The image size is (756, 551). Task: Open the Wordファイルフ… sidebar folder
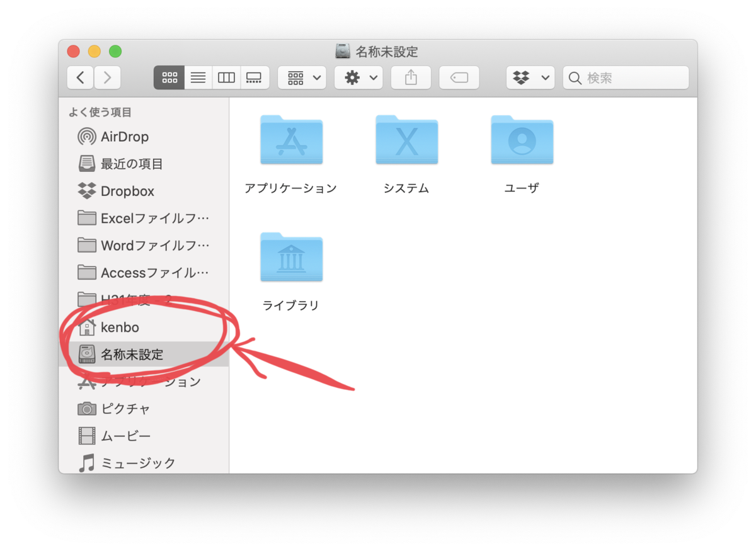tap(144, 245)
